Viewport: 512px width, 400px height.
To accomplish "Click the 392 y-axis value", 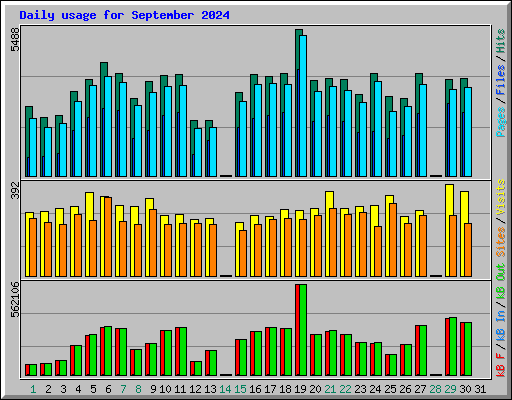I will 15,190.
